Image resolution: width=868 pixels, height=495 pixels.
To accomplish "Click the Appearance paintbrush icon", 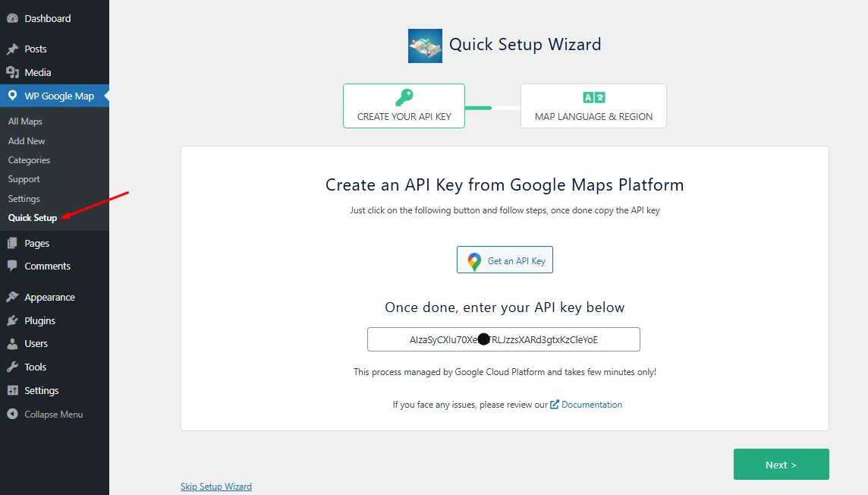I will [x=12, y=298].
